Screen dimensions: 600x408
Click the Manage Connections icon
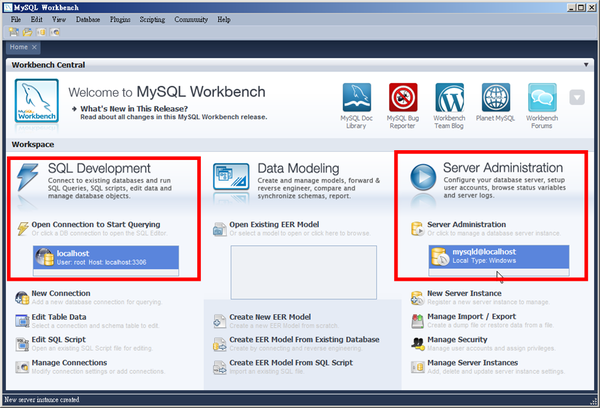pyautogui.click(x=22, y=367)
